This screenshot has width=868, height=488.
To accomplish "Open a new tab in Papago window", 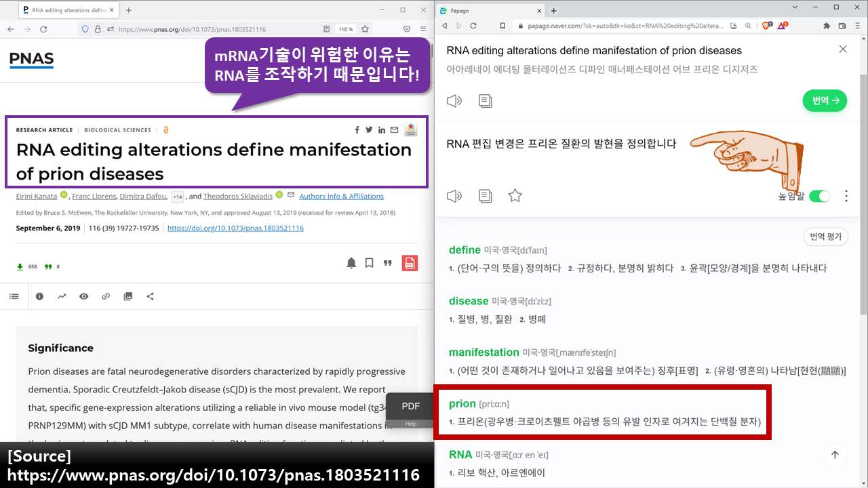I will (553, 10).
